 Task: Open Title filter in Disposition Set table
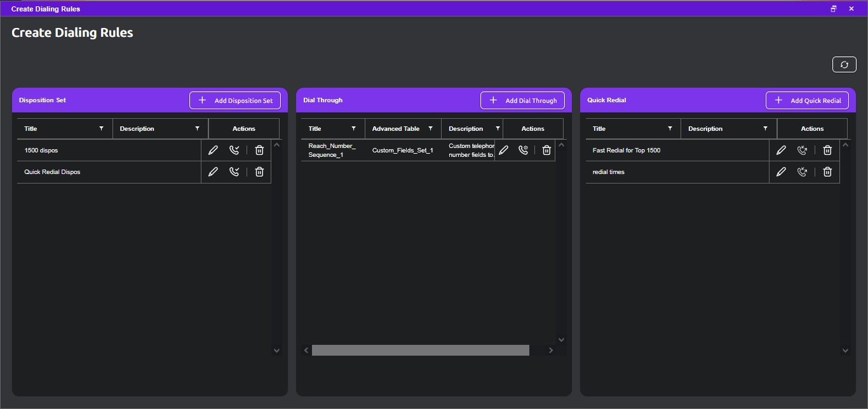pyautogui.click(x=101, y=129)
